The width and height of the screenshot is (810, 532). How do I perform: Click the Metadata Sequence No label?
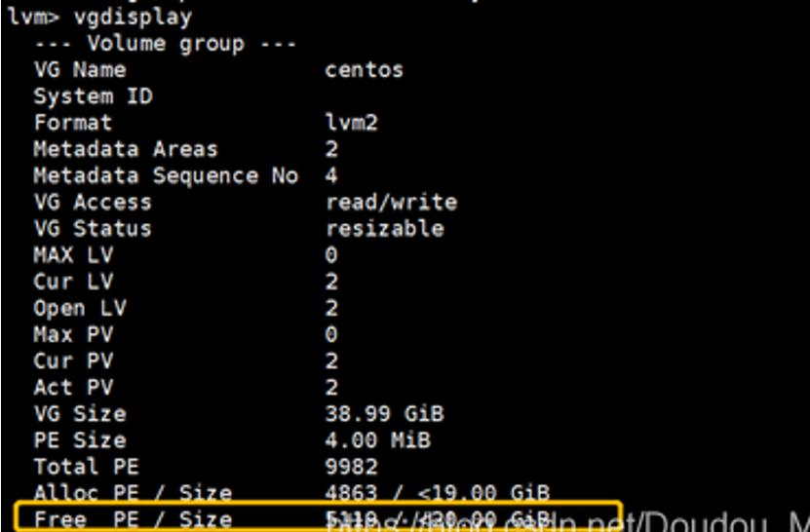tap(166, 175)
